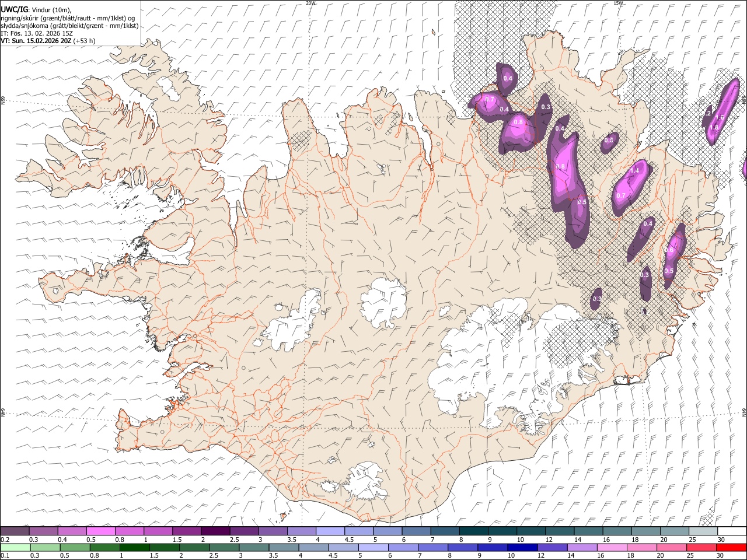
Task: Click the 20W longitude label at top
Action: coord(310,3)
